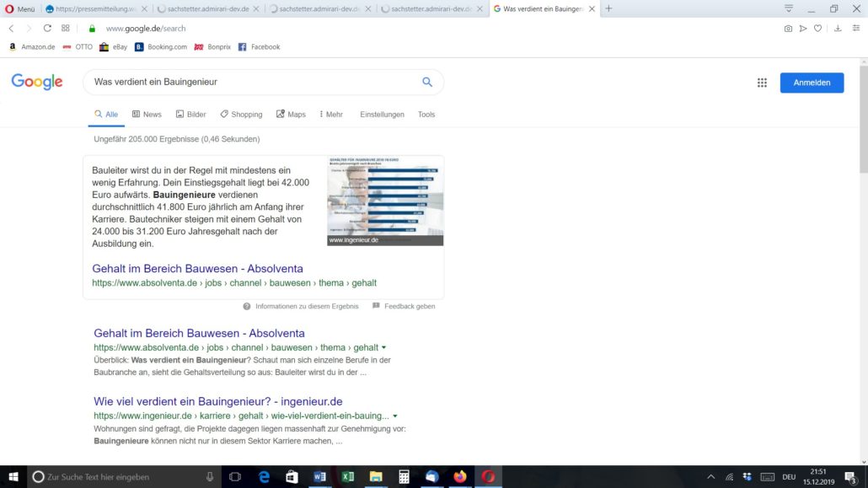The image size is (868, 488).
Task: Expand the Mehr dropdown
Action: click(x=331, y=115)
